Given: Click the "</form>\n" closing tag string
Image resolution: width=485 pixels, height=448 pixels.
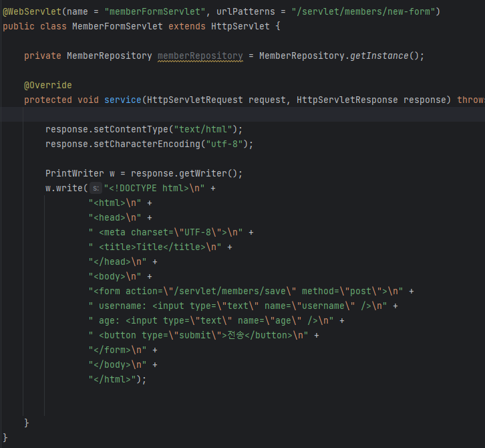Looking at the screenshot, I should pos(118,350).
